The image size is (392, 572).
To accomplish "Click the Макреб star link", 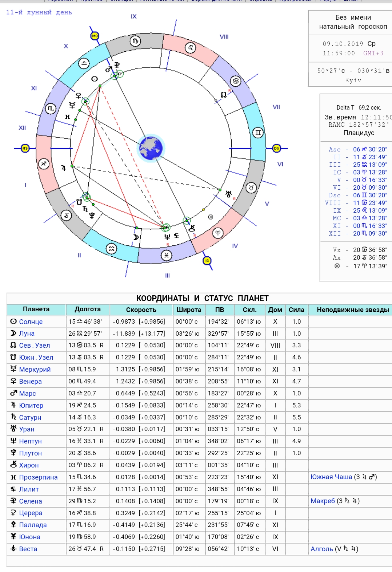I will coord(322,501).
